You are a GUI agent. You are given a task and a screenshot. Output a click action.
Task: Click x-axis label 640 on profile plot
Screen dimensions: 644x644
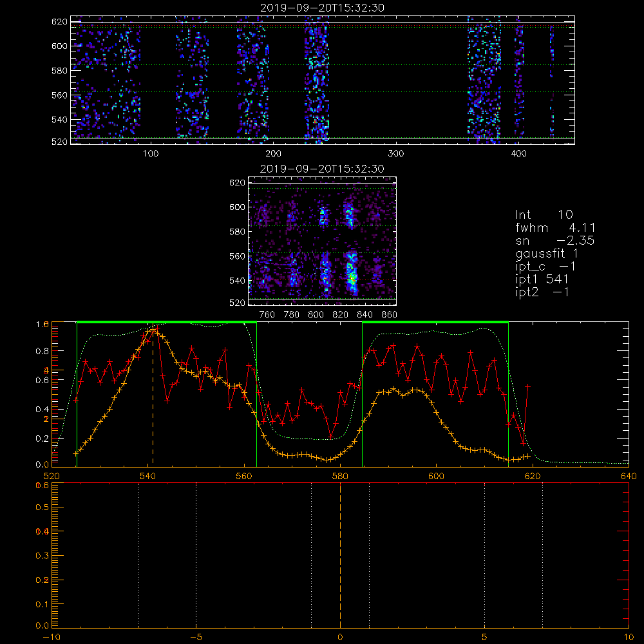629,476
